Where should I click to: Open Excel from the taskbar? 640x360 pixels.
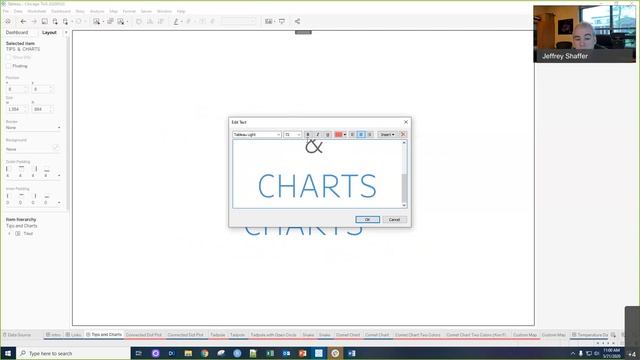pos(270,353)
